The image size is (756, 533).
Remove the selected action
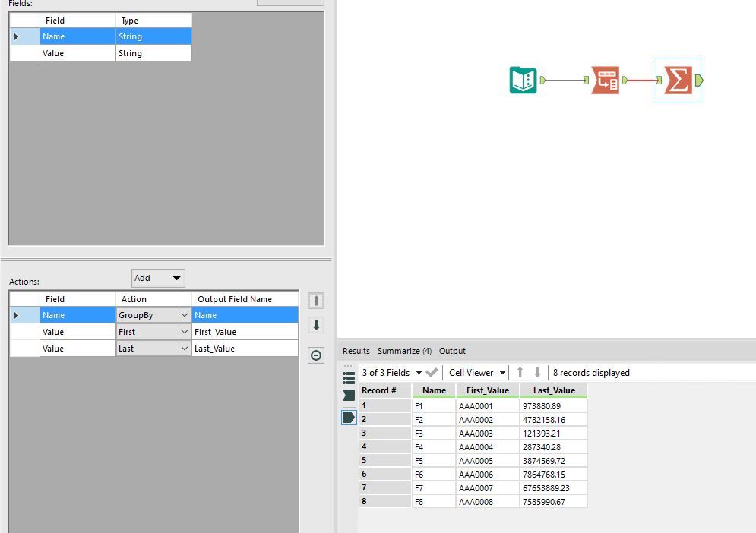316,355
